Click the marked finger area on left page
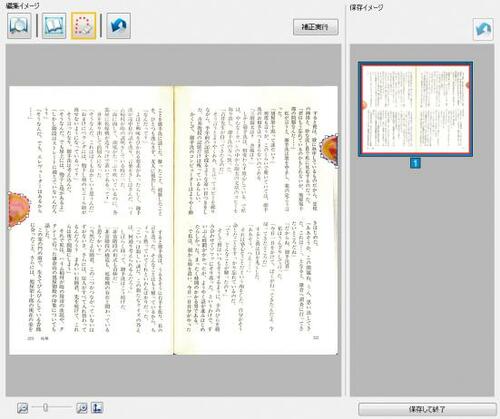Screen dimensions: 500x419 [19, 209]
